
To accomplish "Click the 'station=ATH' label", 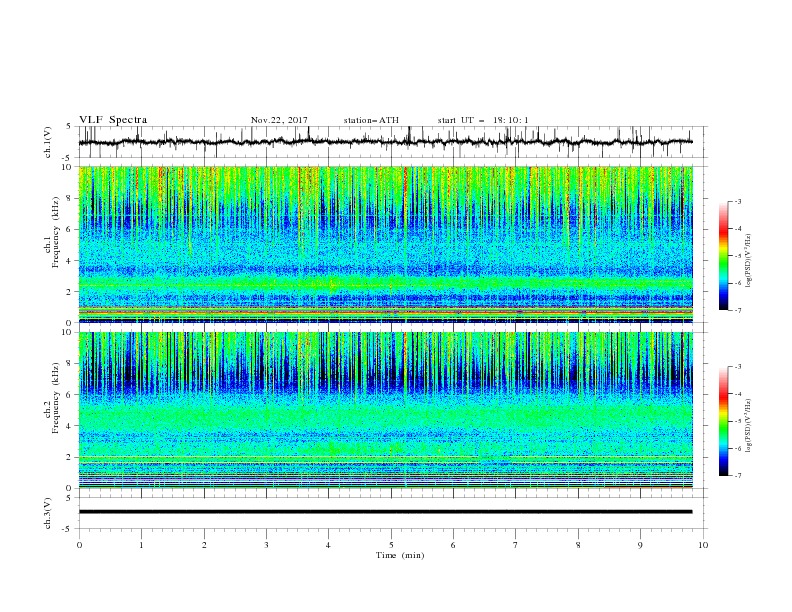I will point(371,120).
